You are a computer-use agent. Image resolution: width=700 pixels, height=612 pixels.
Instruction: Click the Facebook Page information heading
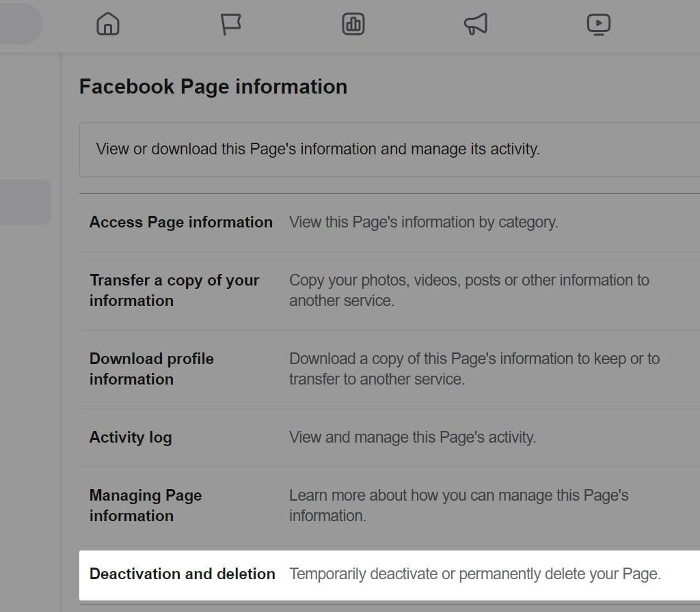(x=213, y=87)
